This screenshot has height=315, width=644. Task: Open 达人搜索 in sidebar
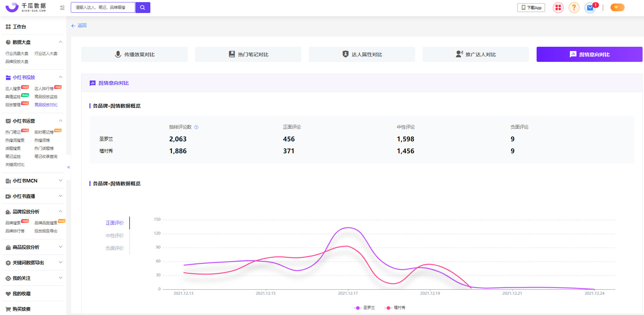click(13, 89)
